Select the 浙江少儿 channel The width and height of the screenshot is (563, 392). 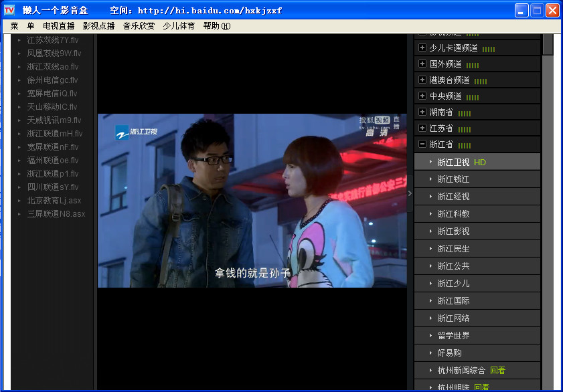coord(477,284)
